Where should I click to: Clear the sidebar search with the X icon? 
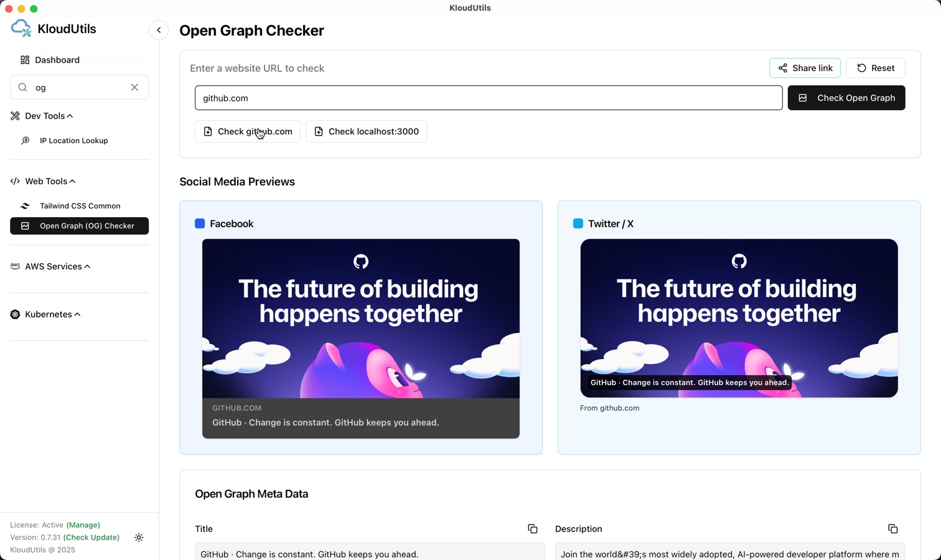(134, 88)
